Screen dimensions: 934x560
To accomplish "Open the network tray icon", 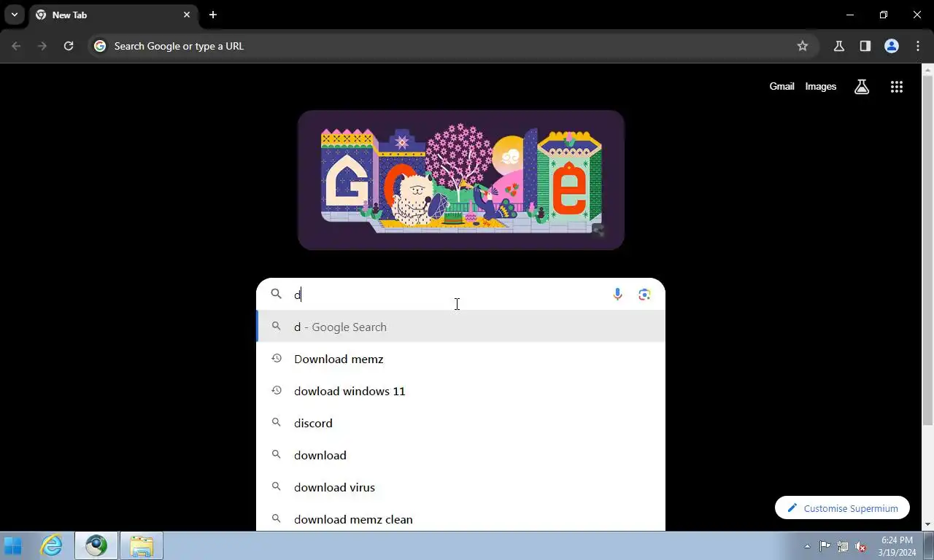I will click(x=843, y=546).
